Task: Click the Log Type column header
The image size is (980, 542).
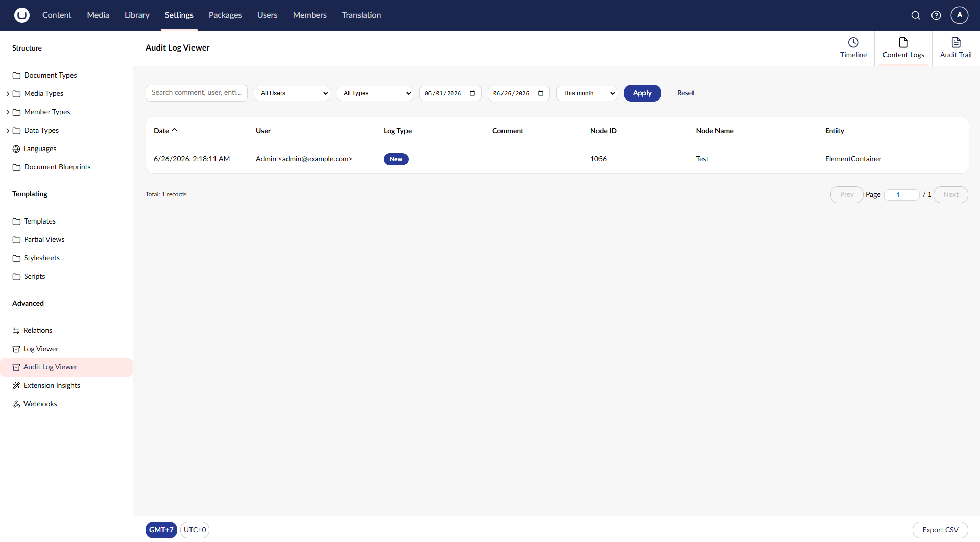Action: 398,131
